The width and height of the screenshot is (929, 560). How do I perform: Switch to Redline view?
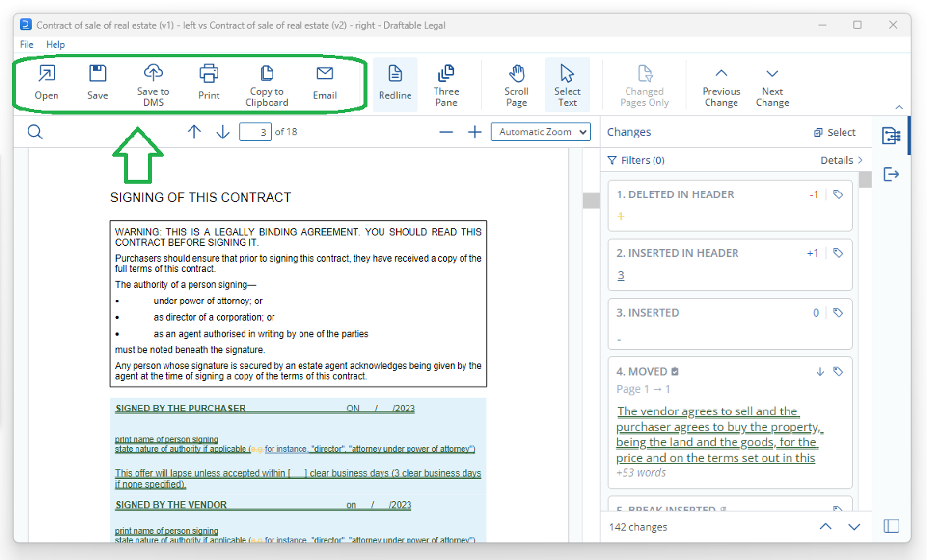pos(395,84)
